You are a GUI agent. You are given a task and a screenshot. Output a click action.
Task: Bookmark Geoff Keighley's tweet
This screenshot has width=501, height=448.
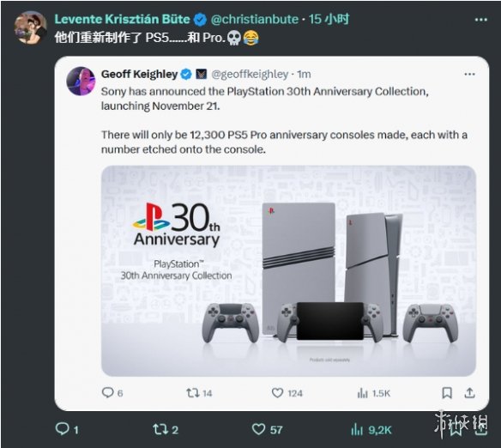[x=447, y=393]
